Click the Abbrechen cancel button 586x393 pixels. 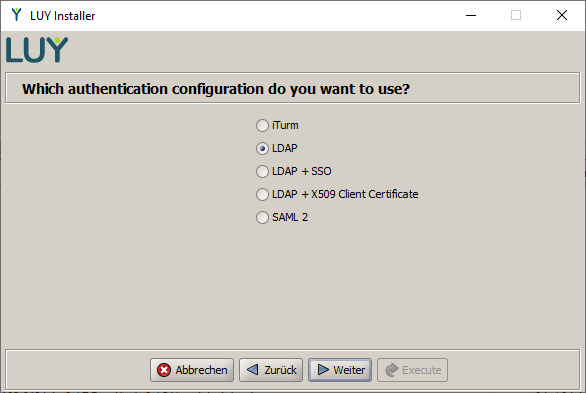(x=192, y=370)
